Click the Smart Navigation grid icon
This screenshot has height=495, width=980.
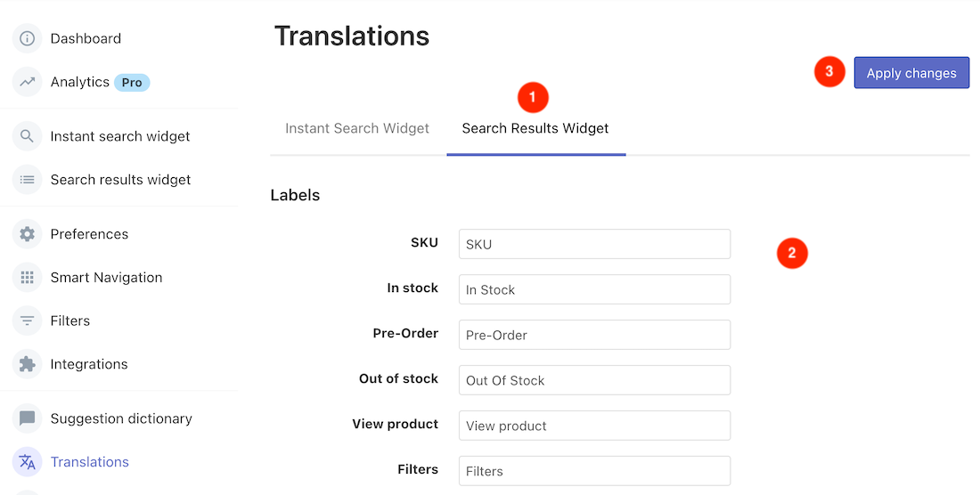28,278
